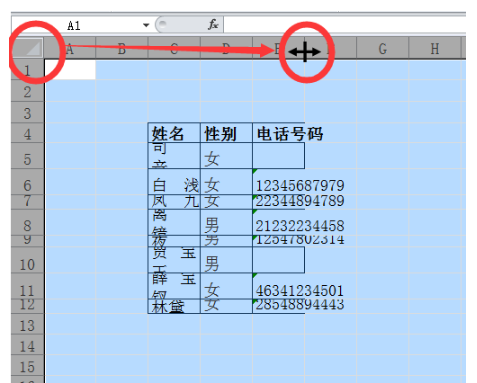
Task: Select row 8 header
Action: click(x=28, y=223)
